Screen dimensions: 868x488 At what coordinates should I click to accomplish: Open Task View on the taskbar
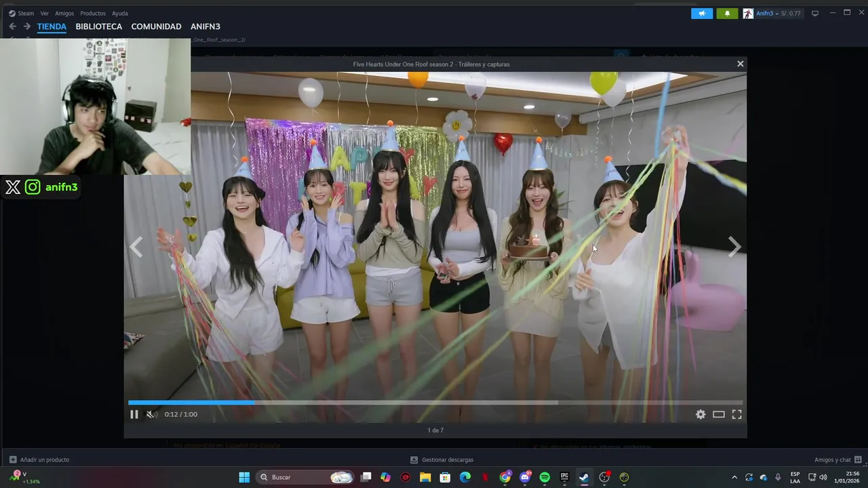(366, 477)
